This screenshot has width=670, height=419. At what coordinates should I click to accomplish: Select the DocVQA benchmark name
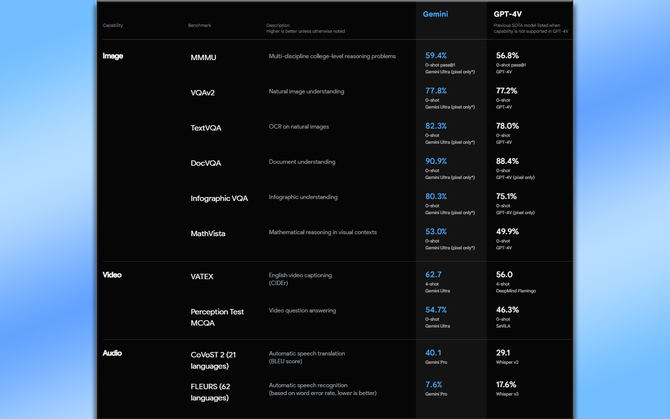(x=206, y=163)
